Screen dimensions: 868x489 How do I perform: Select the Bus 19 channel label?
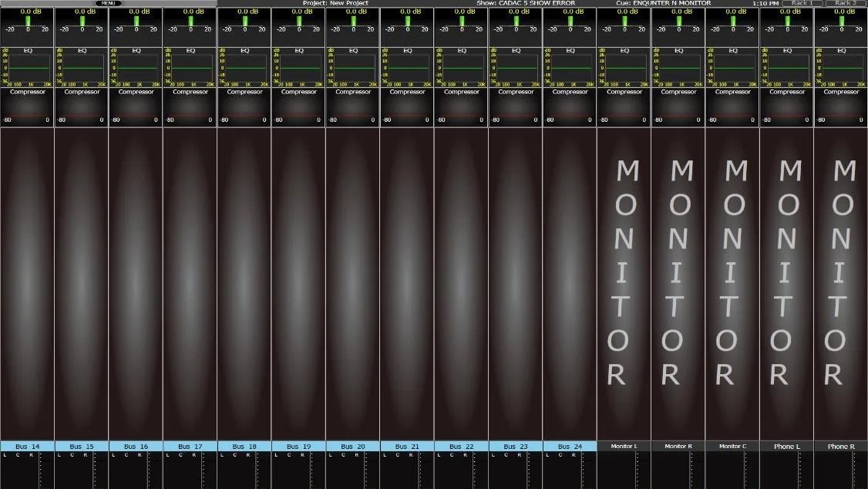pyautogui.click(x=298, y=446)
